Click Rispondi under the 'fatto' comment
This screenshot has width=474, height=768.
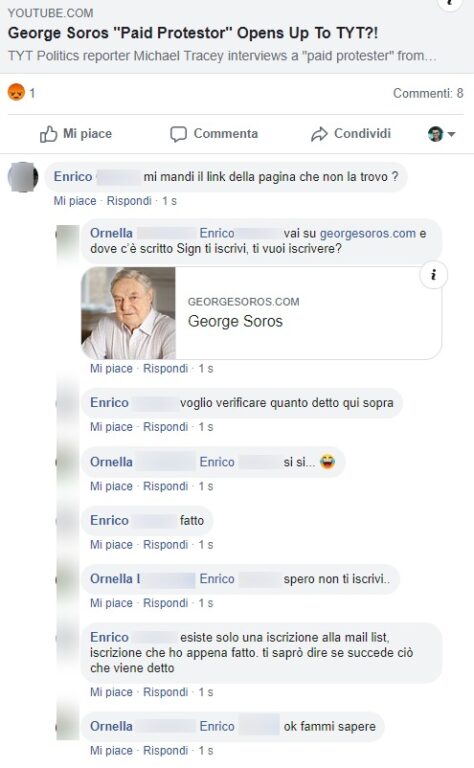click(166, 545)
